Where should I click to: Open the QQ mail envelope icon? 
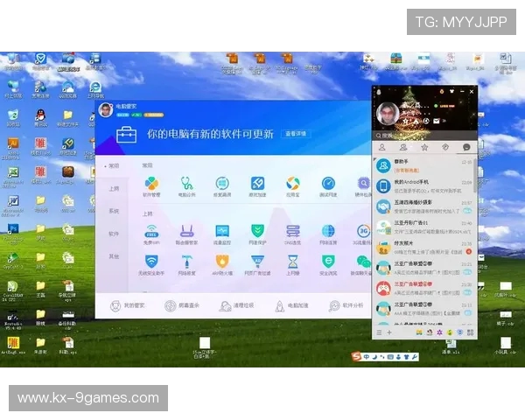click(x=437, y=121)
